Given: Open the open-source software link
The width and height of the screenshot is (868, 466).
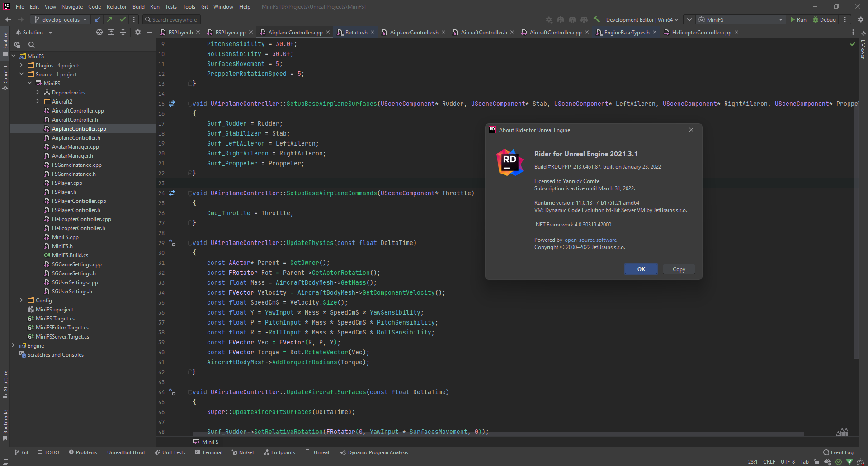Looking at the screenshot, I should tap(590, 240).
